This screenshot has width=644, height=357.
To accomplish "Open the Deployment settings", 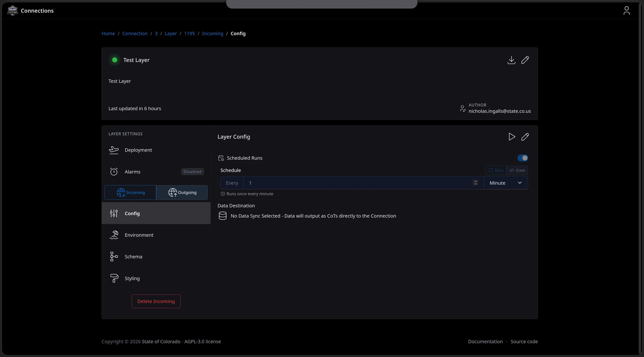I will click(156, 150).
